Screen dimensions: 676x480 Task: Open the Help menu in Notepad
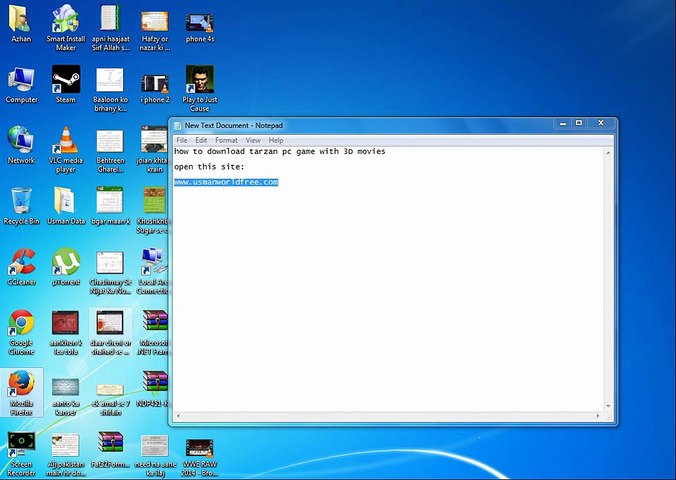pyautogui.click(x=276, y=140)
